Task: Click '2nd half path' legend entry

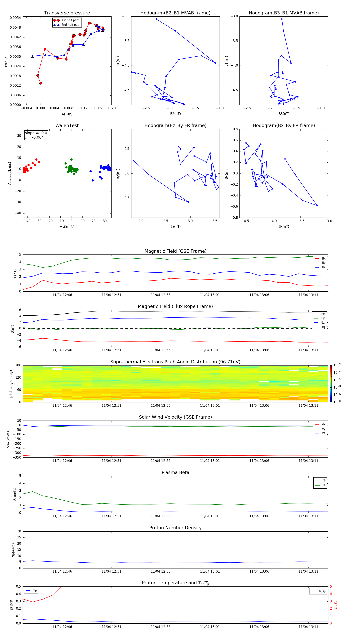Action: 67,25
